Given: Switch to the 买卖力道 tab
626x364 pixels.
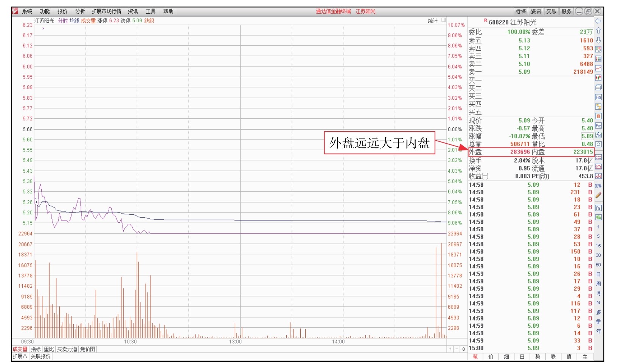Looking at the screenshot, I should click(67, 349).
